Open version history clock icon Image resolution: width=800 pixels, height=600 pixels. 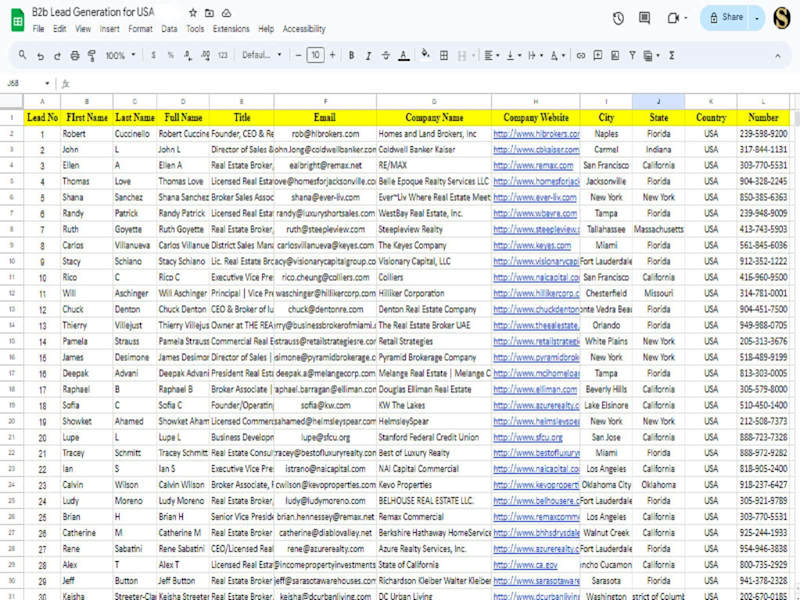coord(618,18)
